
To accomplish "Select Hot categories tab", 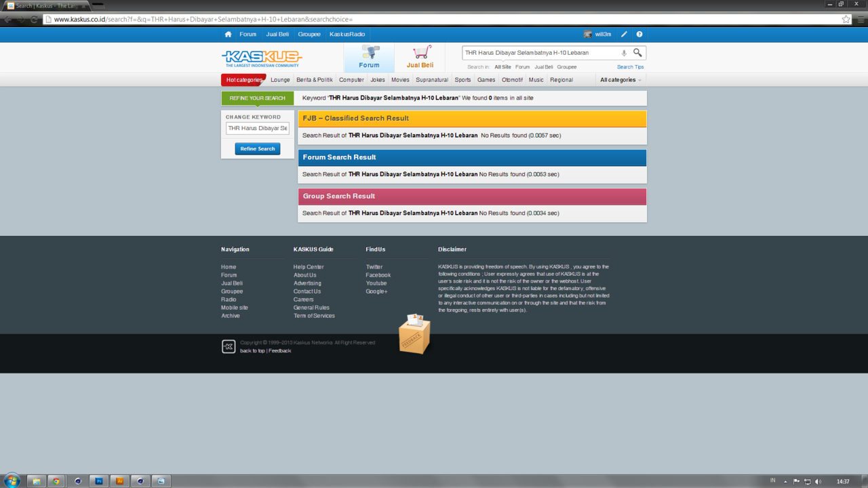I will [244, 80].
